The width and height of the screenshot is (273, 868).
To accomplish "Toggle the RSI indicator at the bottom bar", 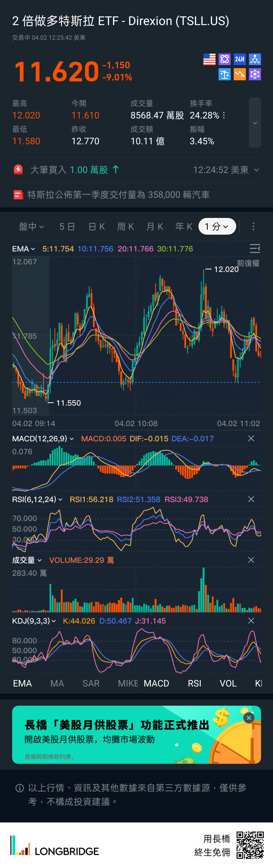I will [x=194, y=683].
